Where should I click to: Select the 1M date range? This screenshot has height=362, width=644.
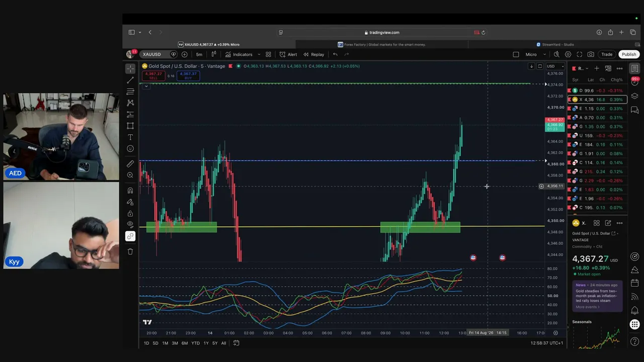coord(165,343)
